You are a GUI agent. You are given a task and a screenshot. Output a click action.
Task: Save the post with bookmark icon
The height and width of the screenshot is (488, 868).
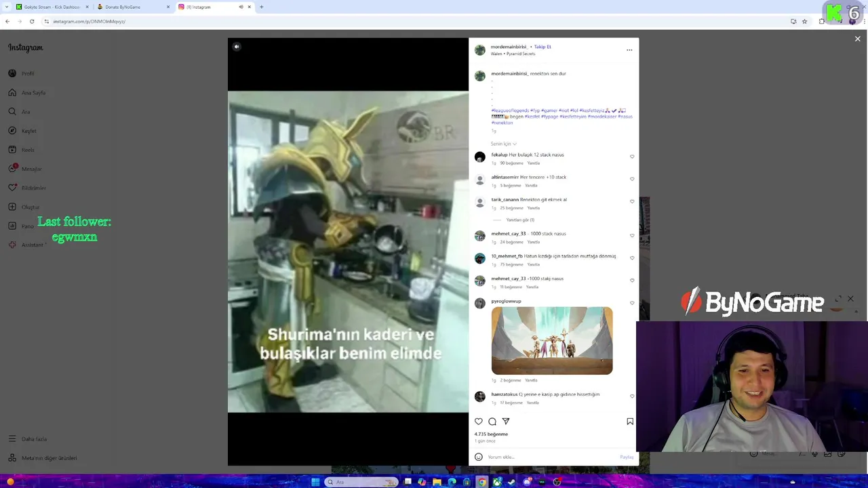coord(630,422)
